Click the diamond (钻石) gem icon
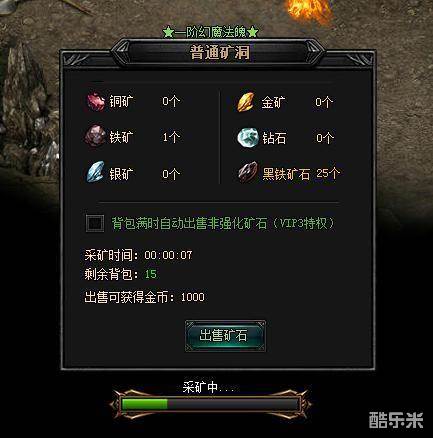The height and width of the screenshot is (438, 433). point(248,137)
